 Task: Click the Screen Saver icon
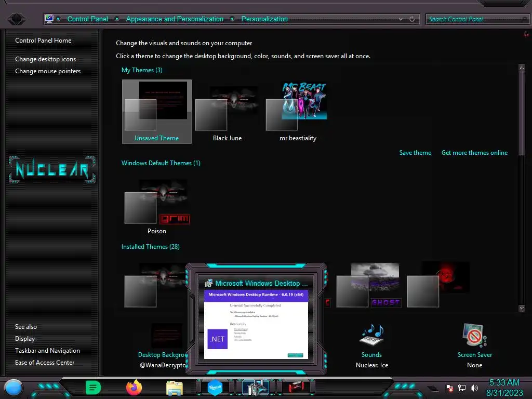[474, 335]
